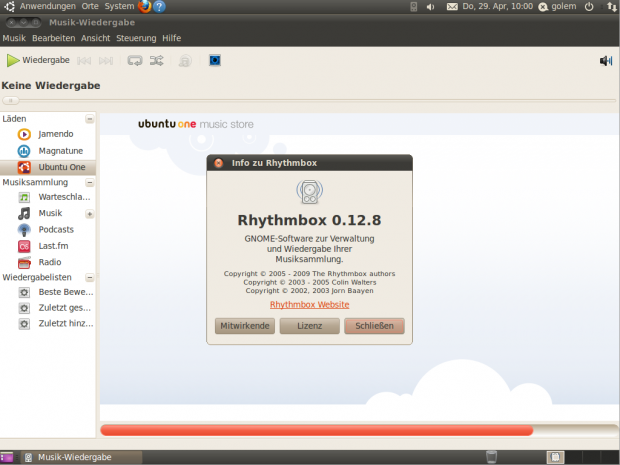Collapse the Läden section
Image resolution: width=620 pixels, height=465 pixels.
[90, 119]
